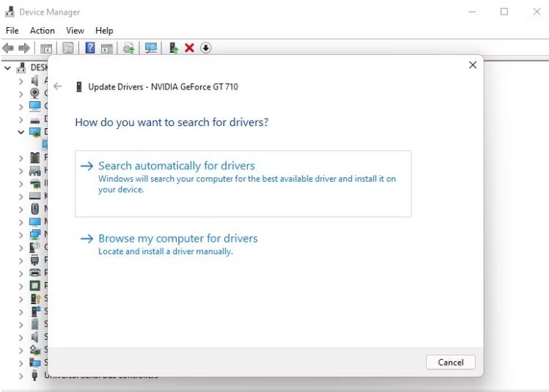Select the Processors chip icon
549x392 pixels.
tap(34, 286)
